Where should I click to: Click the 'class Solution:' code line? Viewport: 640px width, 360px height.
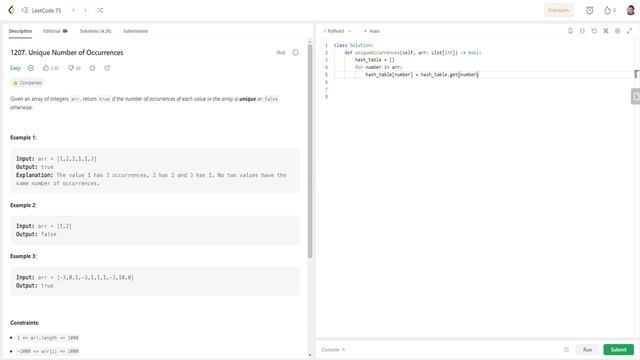[x=353, y=45]
